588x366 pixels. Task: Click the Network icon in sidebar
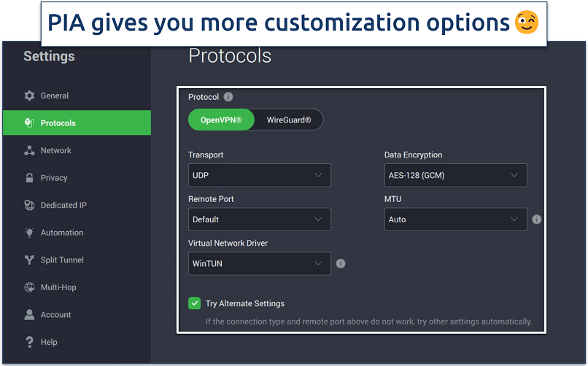[29, 151]
